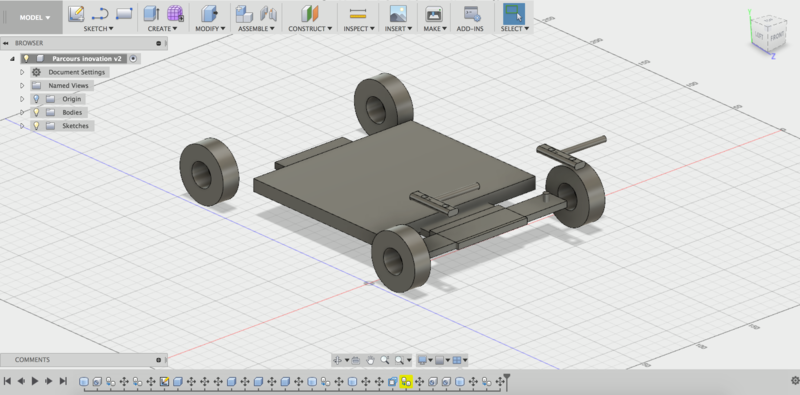Select the Create Form purple mesh icon

[176, 13]
